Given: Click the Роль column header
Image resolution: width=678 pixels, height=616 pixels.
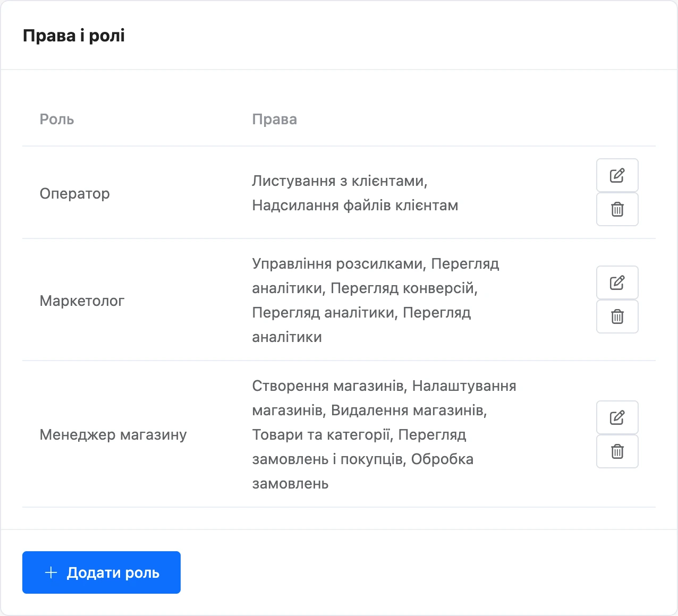Looking at the screenshot, I should [x=57, y=119].
